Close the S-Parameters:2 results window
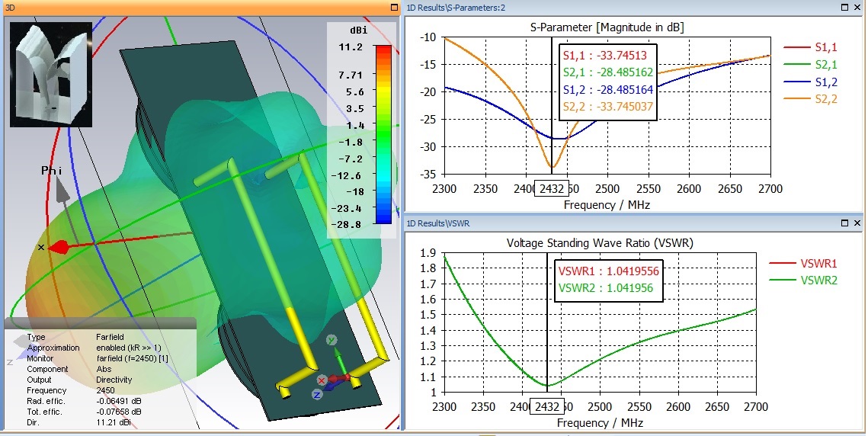The height and width of the screenshot is (436, 868). (x=857, y=8)
